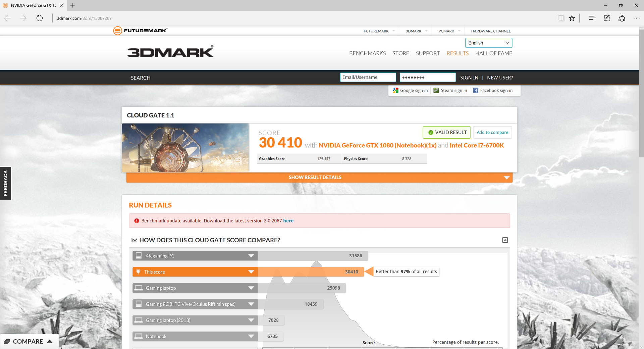Click the 'here' download link
Screen dimensions: 644x349
288,221
